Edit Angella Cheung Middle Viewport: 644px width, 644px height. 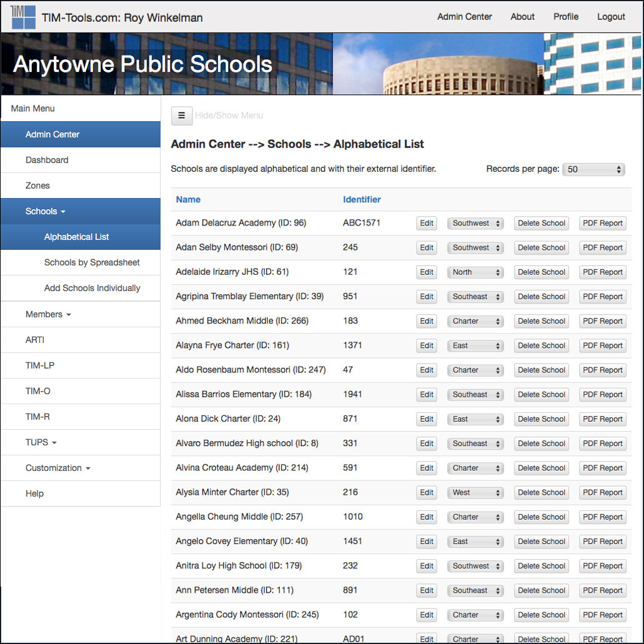(x=427, y=517)
